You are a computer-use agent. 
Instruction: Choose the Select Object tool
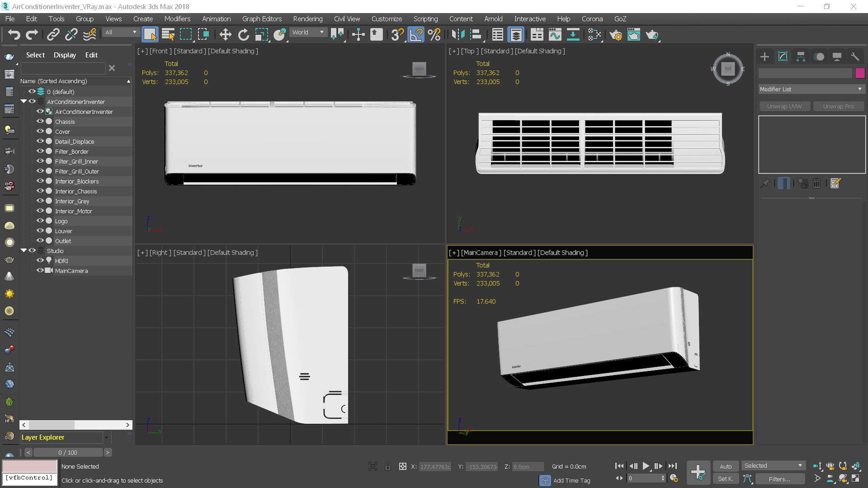[150, 35]
